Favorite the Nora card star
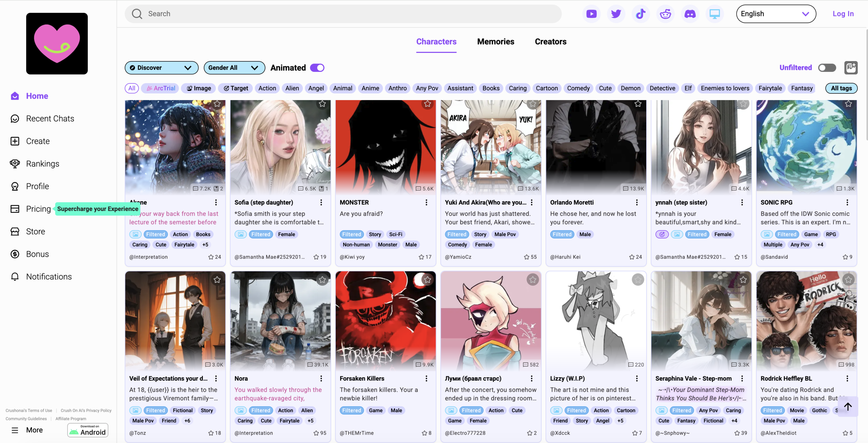The width and height of the screenshot is (868, 443). (322, 280)
